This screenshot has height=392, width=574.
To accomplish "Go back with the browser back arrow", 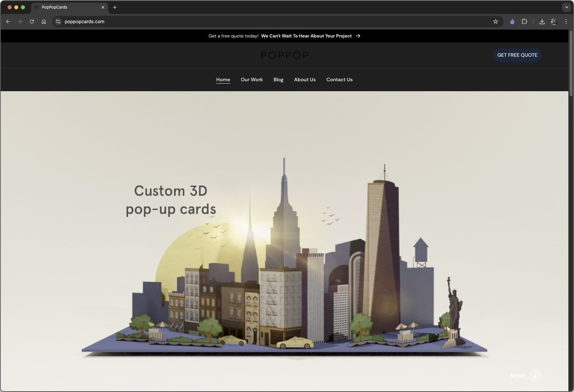I will coord(8,22).
